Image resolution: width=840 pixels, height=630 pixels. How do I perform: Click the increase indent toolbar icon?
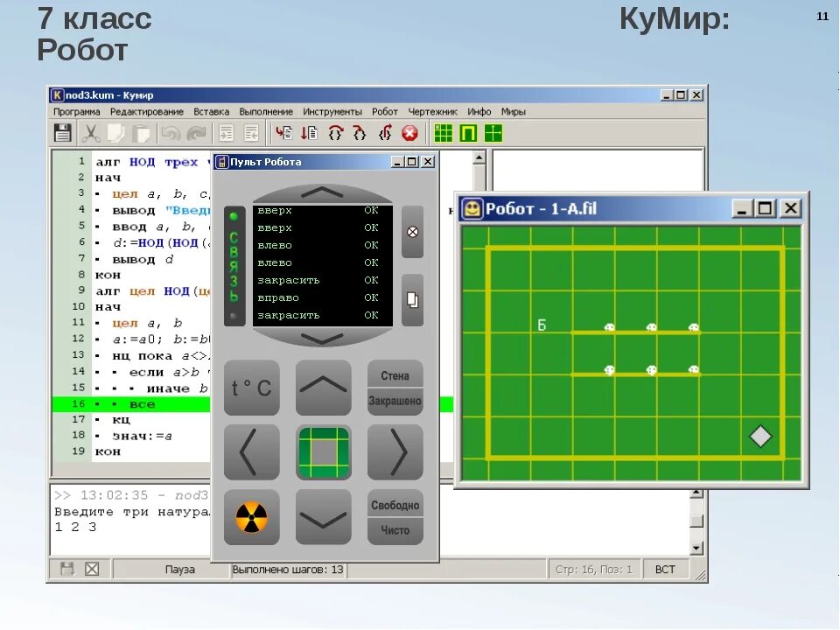tap(227, 133)
